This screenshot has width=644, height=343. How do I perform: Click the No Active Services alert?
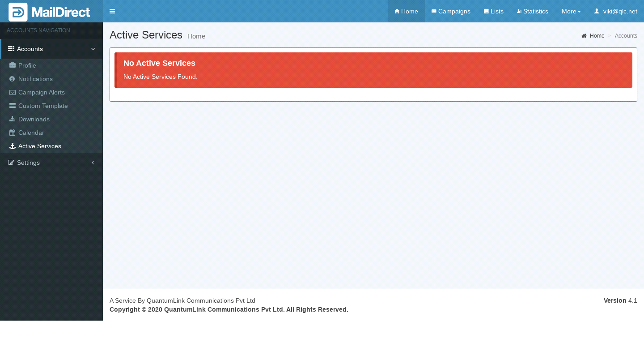373,70
